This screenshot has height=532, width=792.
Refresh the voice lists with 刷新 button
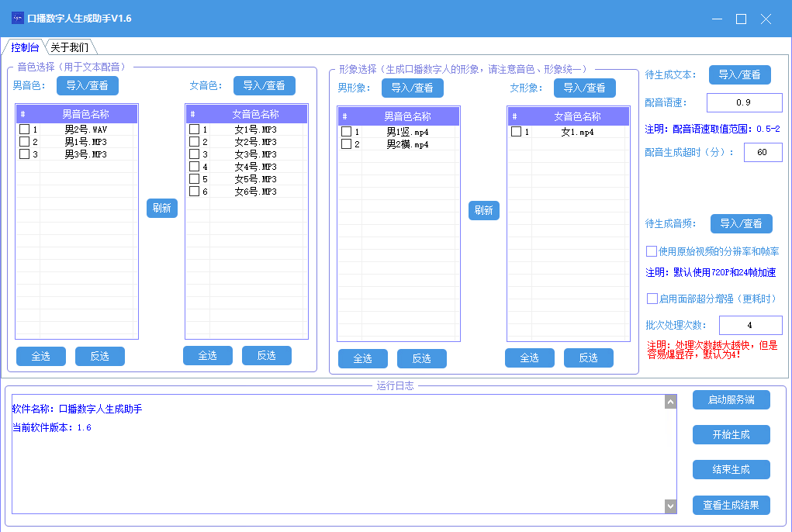coord(162,208)
